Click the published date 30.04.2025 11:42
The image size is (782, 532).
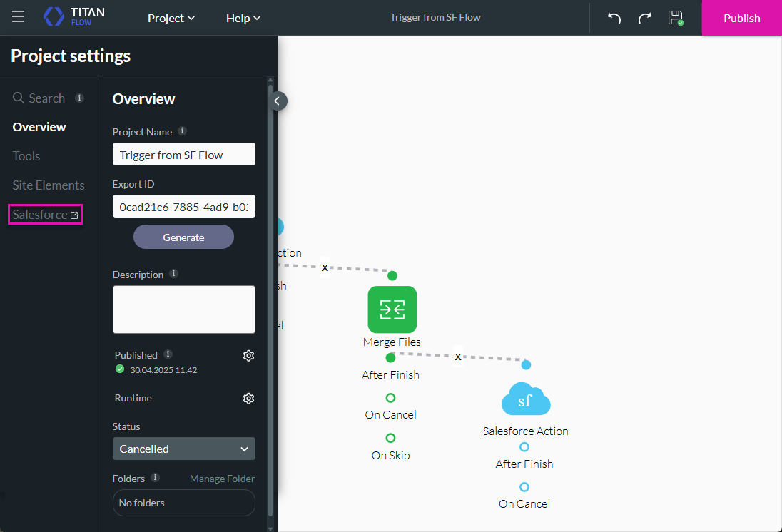[x=163, y=370]
